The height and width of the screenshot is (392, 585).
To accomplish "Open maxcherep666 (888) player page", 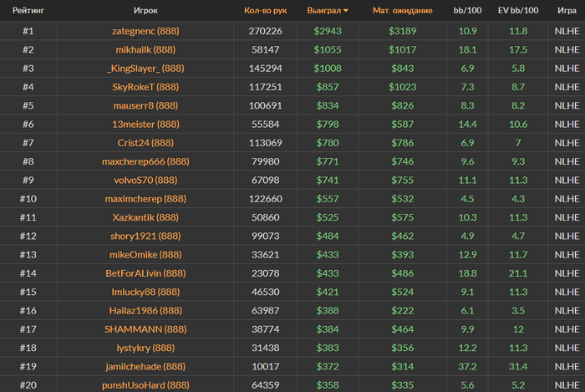I will click(145, 161).
